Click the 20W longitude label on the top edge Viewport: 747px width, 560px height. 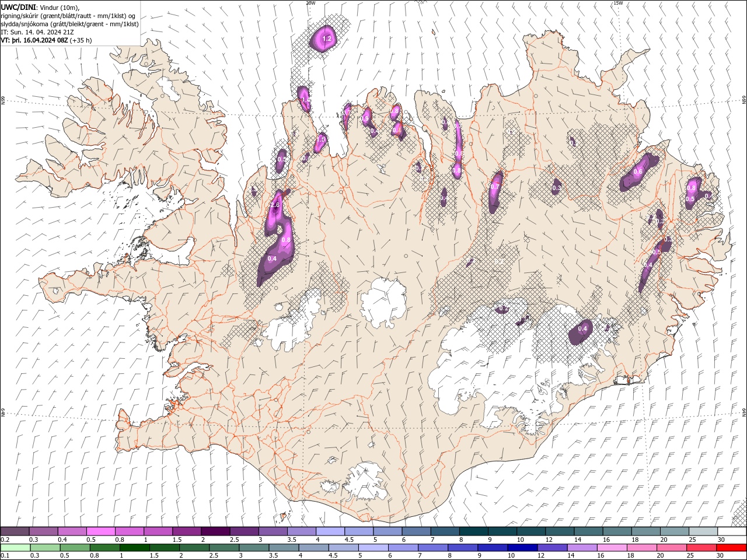310,3
